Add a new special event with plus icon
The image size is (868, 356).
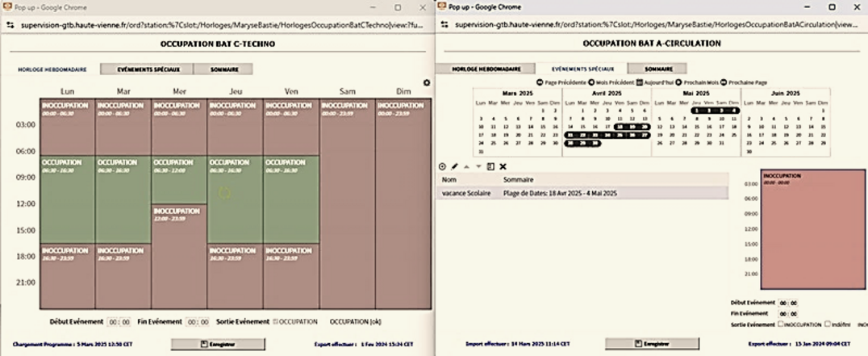(442, 166)
